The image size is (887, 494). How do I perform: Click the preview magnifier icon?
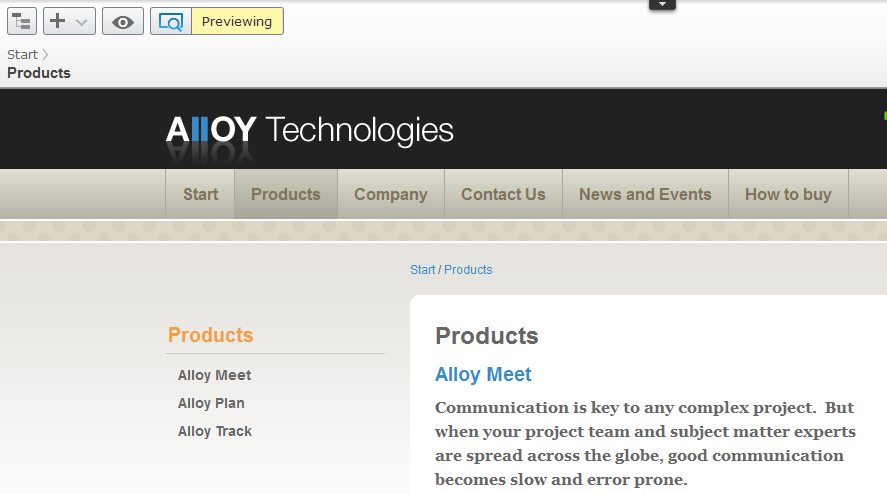171,21
